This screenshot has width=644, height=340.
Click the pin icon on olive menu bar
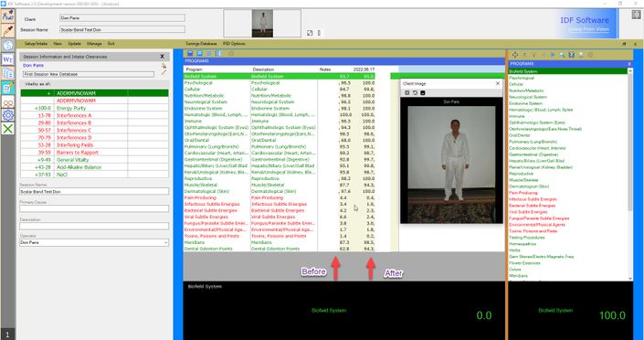coord(624,44)
